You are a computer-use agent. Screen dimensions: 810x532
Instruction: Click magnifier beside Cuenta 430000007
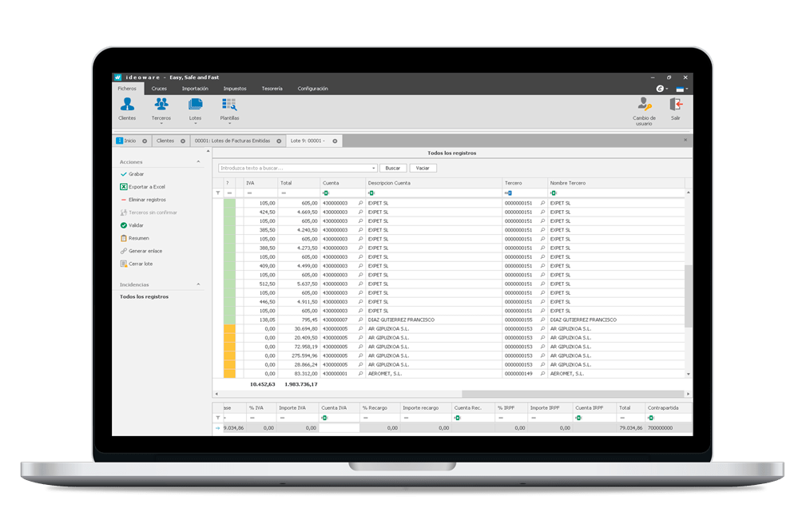(x=360, y=320)
